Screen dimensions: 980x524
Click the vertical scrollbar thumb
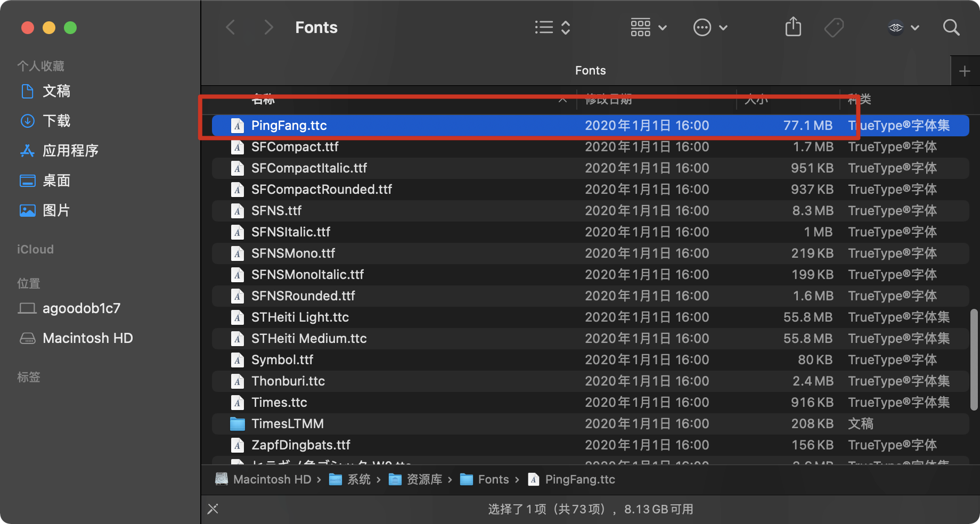974,359
